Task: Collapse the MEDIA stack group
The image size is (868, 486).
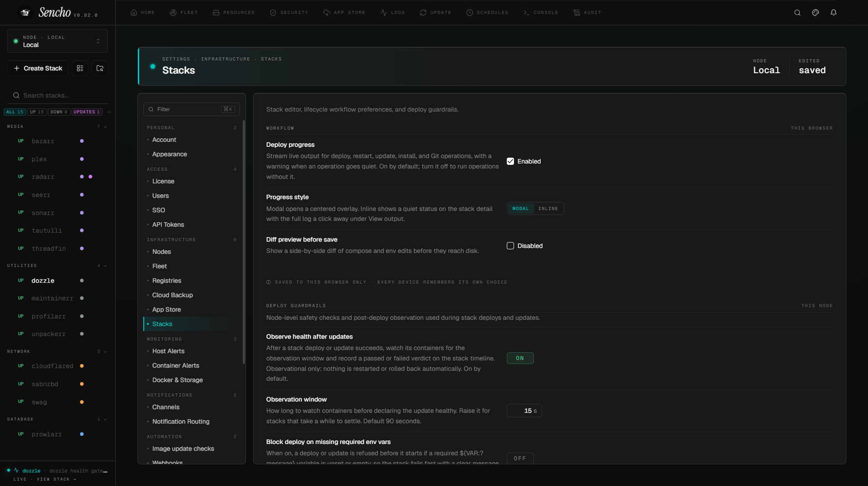Action: pyautogui.click(x=105, y=126)
